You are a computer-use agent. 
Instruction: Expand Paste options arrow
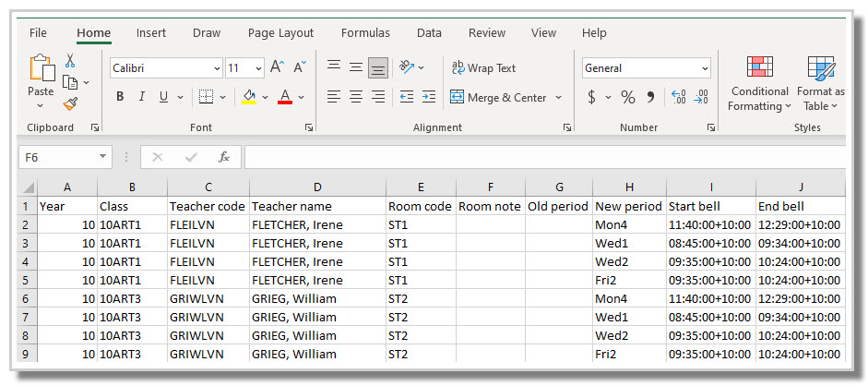click(40, 106)
